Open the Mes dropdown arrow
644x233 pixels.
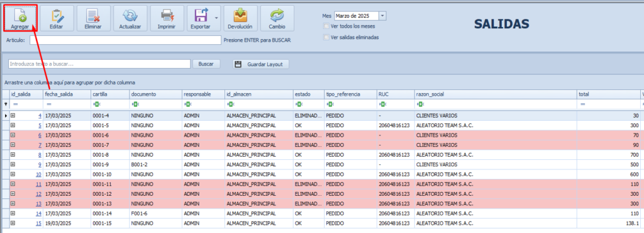(382, 16)
